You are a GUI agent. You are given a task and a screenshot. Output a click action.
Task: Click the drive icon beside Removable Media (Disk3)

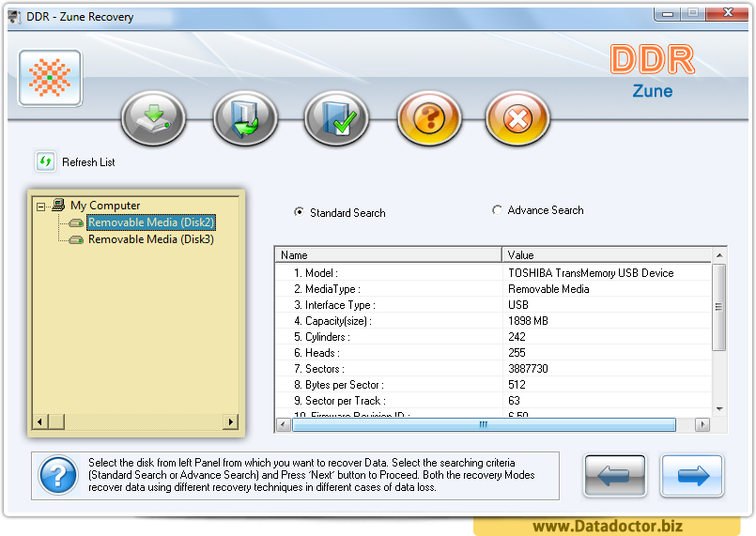click(76, 239)
